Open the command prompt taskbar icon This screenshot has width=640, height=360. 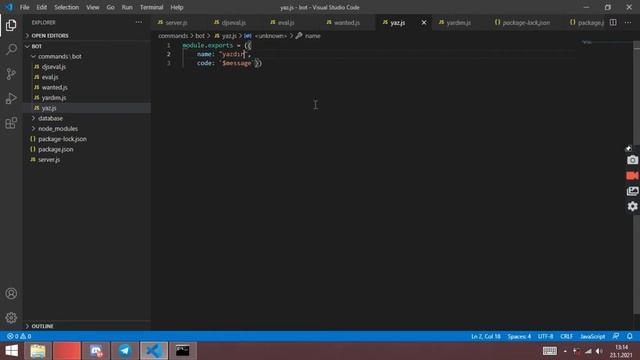coord(182,351)
